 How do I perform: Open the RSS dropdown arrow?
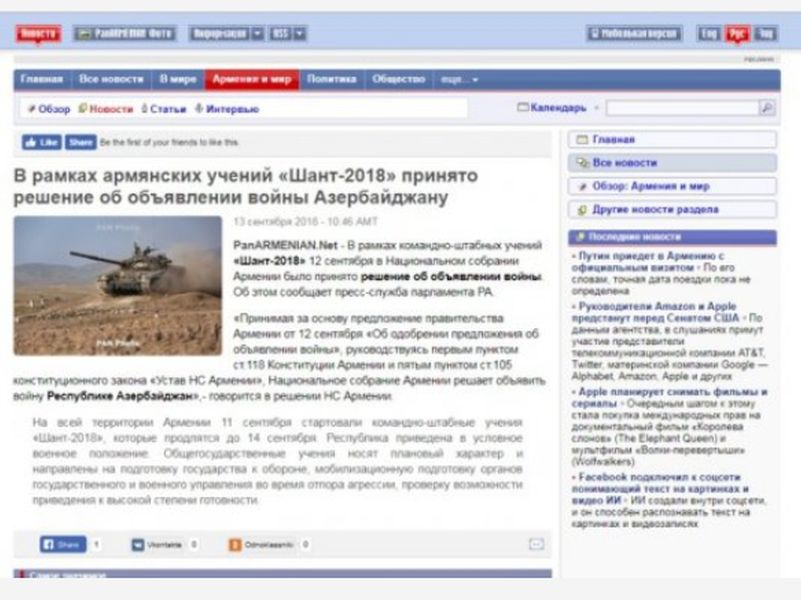click(300, 34)
